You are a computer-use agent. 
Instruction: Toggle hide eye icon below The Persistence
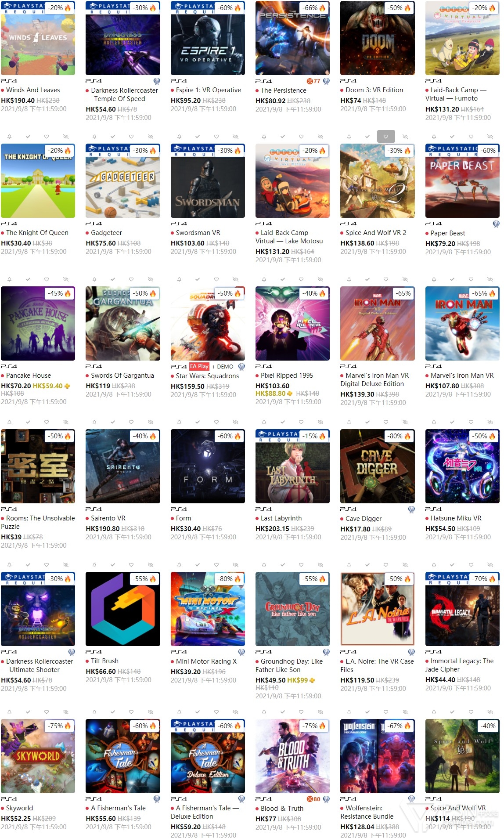320,137
